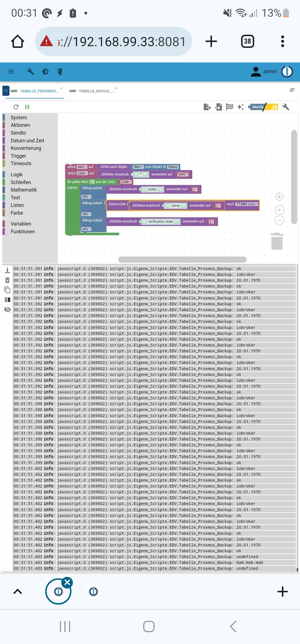This screenshot has height=644, width=300.
Task: Open the admin user account icon
Action: [x=256, y=71]
